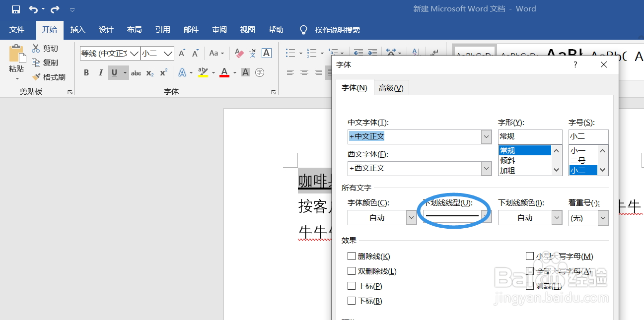The height and width of the screenshot is (320, 644).
Task: Select the Superscript icon
Action: (163, 72)
